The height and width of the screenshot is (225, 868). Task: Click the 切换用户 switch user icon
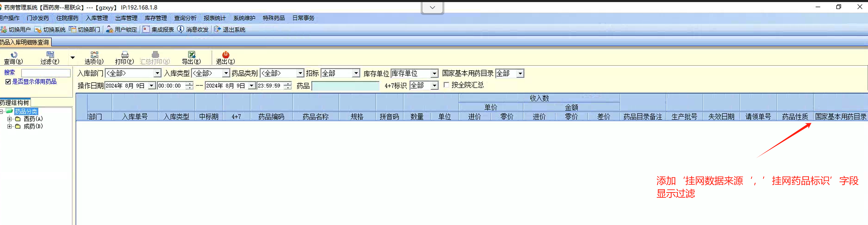point(4,30)
